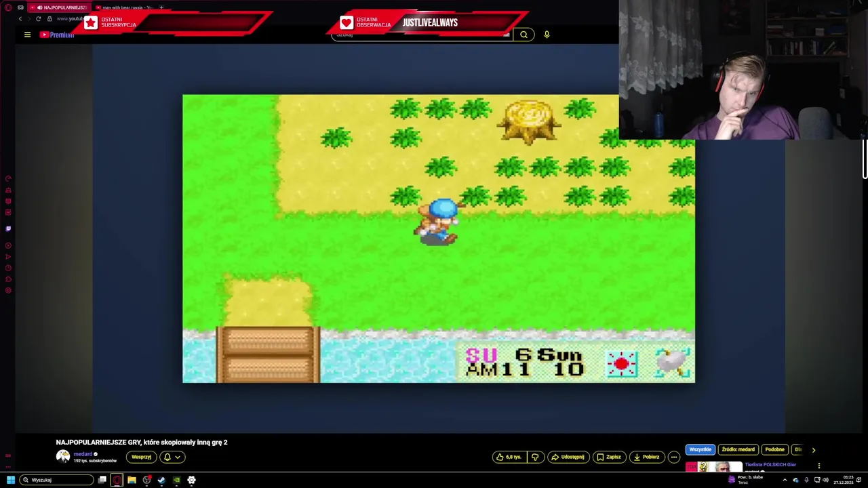
Task: Open options menu for Tierlista video
Action: tap(818, 466)
